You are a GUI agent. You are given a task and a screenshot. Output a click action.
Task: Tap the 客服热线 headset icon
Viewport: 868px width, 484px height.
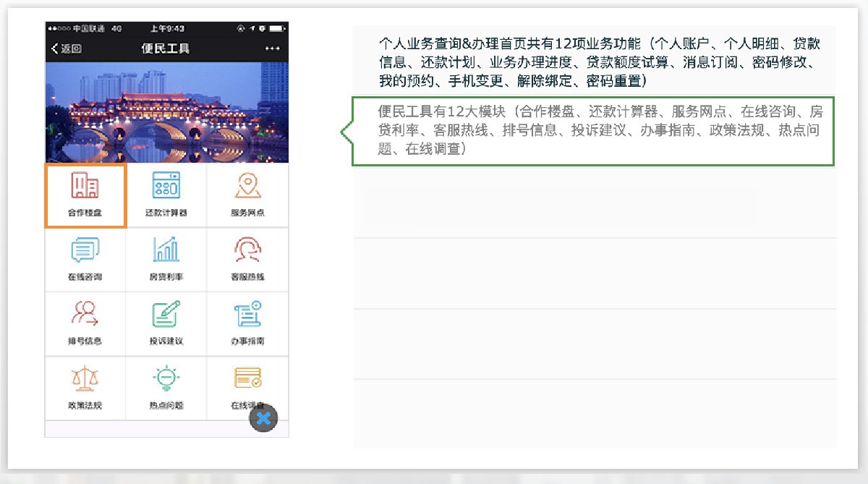pyautogui.click(x=247, y=250)
